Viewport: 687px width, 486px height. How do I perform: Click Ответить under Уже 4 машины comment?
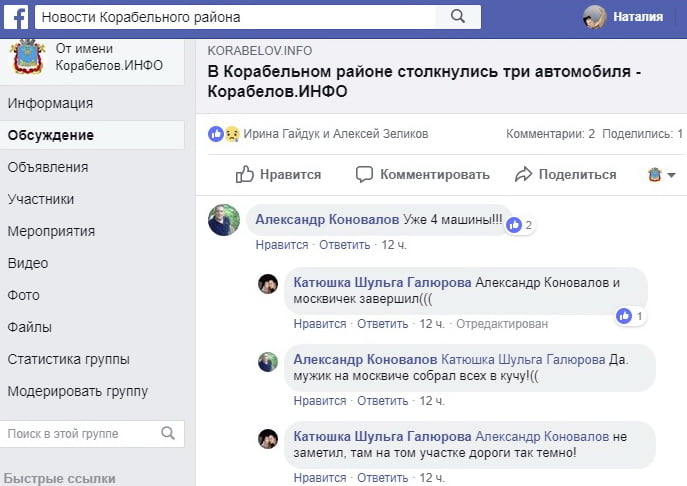pyautogui.click(x=344, y=244)
